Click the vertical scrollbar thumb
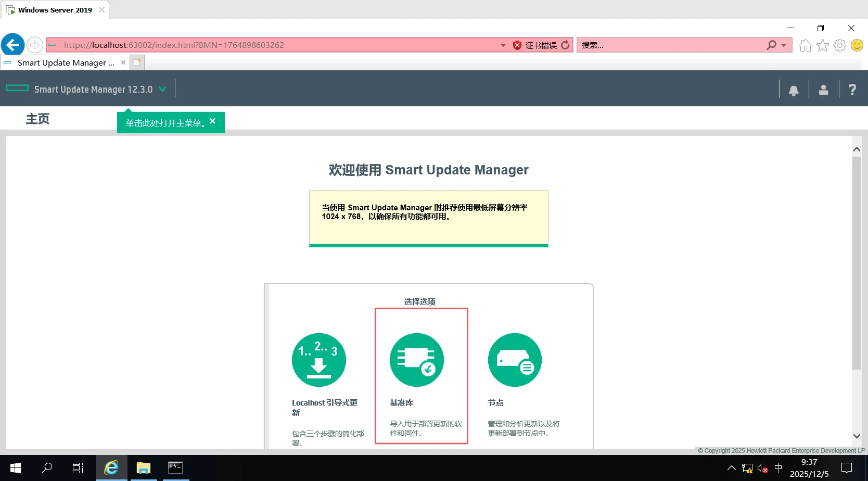Image resolution: width=868 pixels, height=481 pixels. click(x=857, y=263)
